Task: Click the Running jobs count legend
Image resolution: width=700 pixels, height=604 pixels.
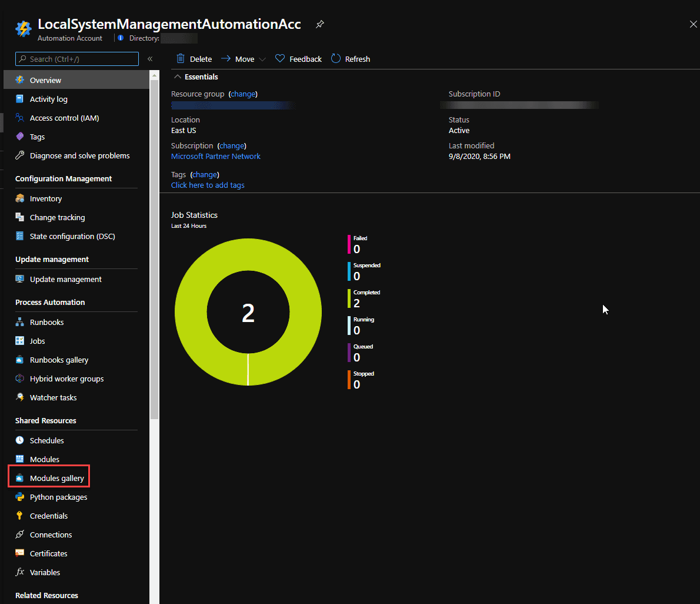Action: click(362, 326)
